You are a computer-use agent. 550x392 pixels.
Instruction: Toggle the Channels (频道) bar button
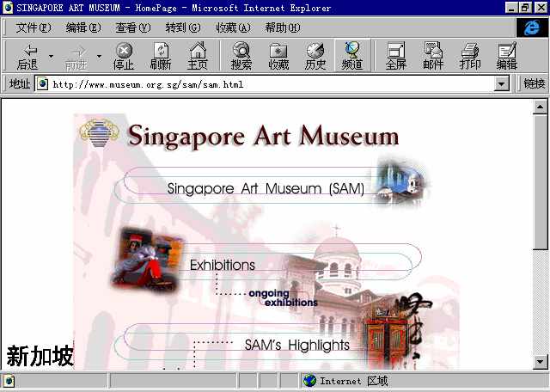point(352,56)
